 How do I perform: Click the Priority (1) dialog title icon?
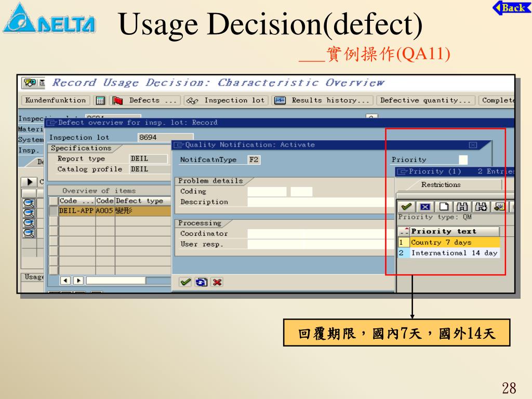coord(402,171)
